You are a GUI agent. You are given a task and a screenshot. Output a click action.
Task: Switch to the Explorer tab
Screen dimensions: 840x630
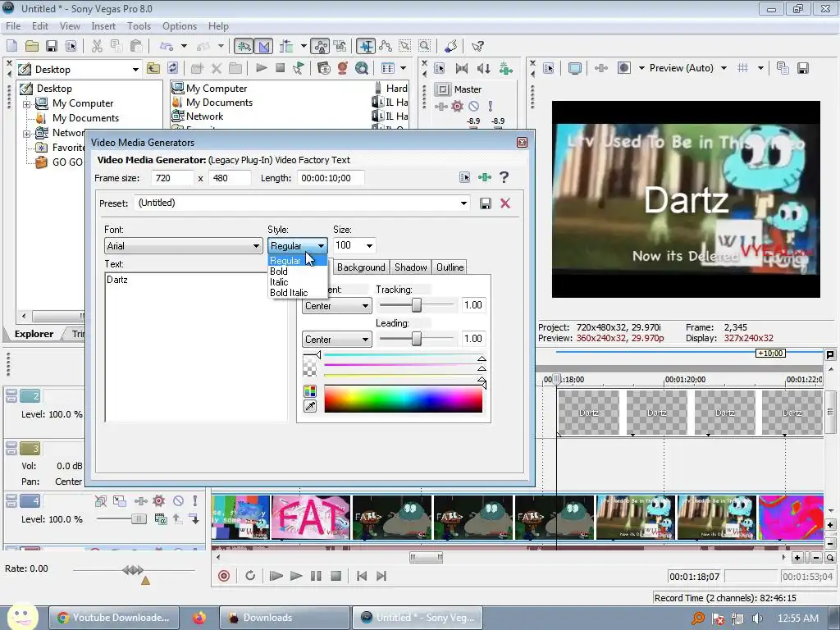[x=34, y=334]
